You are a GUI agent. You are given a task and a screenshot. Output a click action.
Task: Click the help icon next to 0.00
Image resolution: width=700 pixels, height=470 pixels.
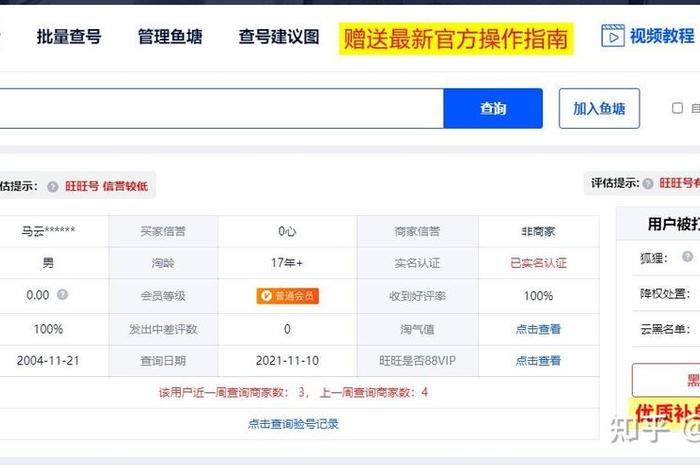point(62,295)
